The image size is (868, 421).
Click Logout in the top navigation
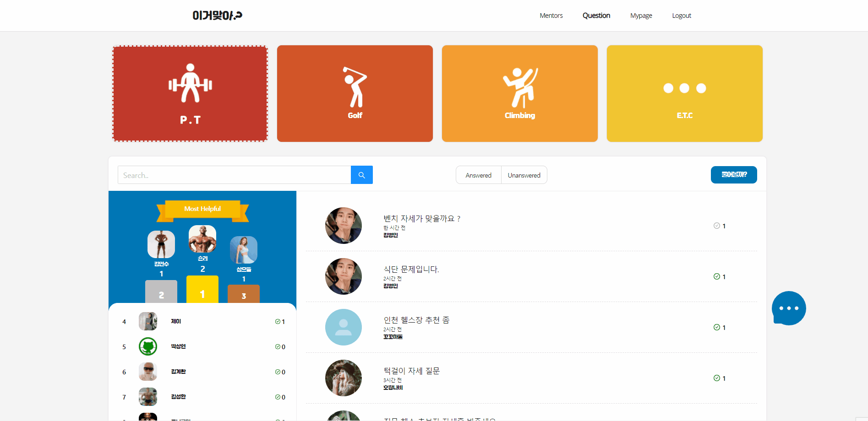682,16
